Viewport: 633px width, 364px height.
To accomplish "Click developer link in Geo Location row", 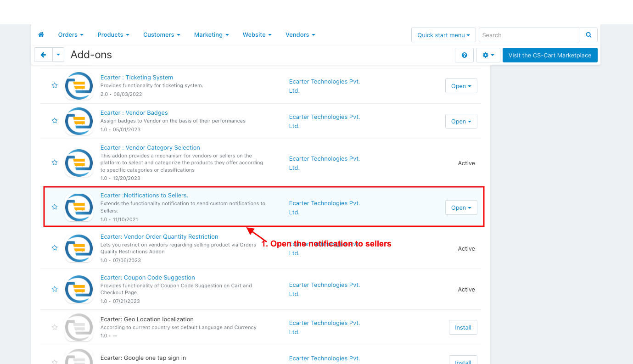I will point(325,327).
